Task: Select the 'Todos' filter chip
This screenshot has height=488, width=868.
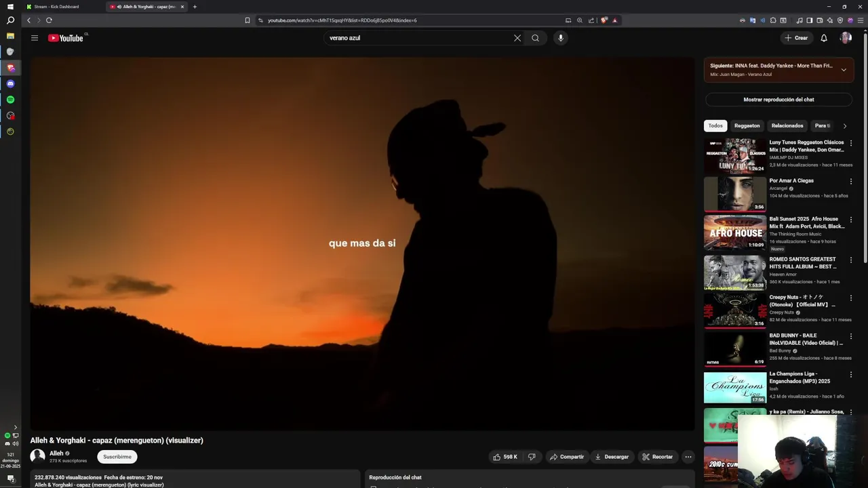Action: click(x=715, y=125)
